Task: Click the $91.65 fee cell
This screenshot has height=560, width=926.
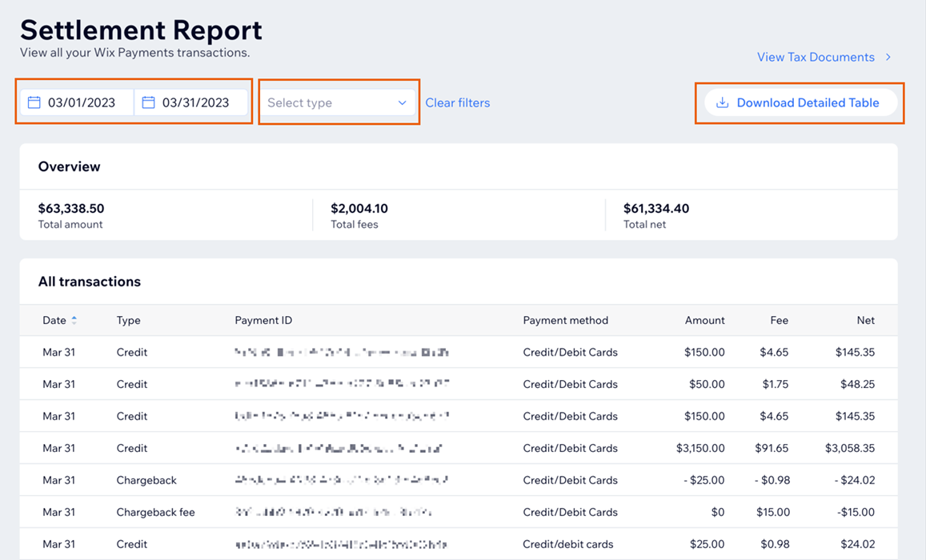Action: click(x=772, y=448)
